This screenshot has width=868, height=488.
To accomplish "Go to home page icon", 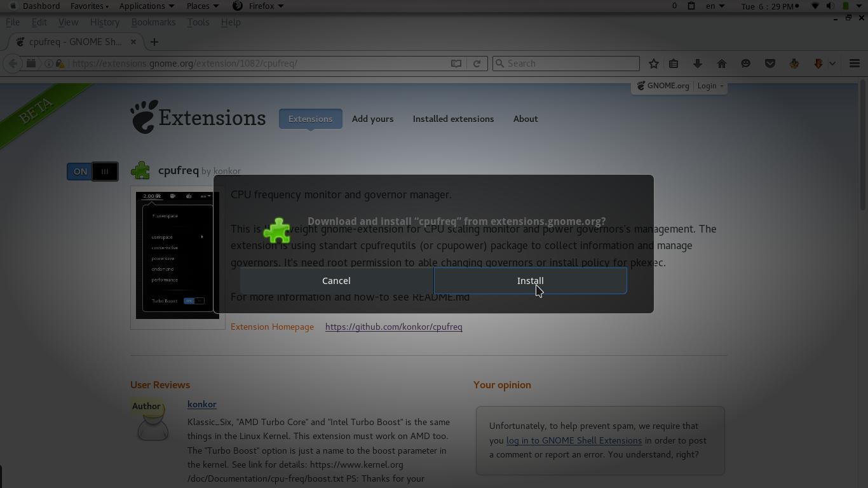I will pyautogui.click(x=721, y=64).
